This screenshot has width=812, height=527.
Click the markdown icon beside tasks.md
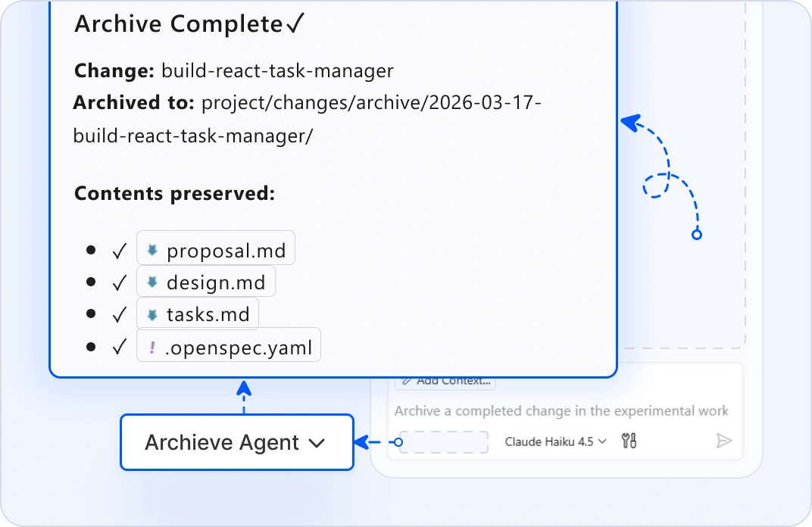pos(152,314)
